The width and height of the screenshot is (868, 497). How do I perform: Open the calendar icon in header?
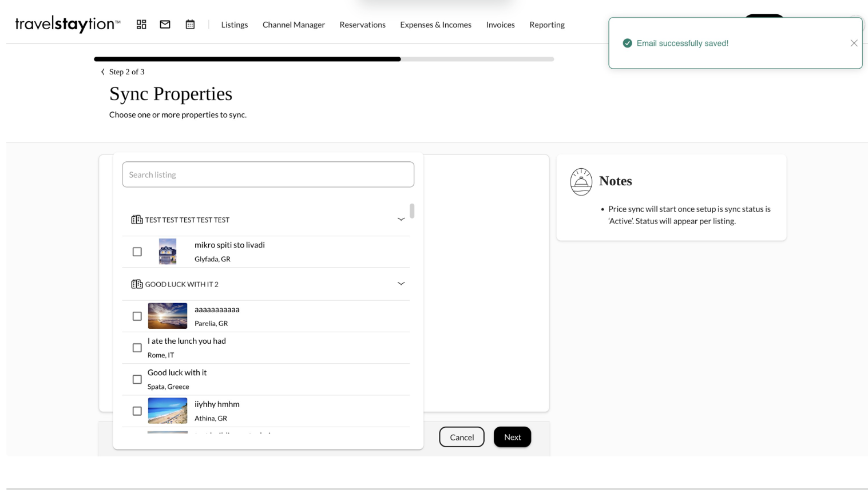click(190, 25)
